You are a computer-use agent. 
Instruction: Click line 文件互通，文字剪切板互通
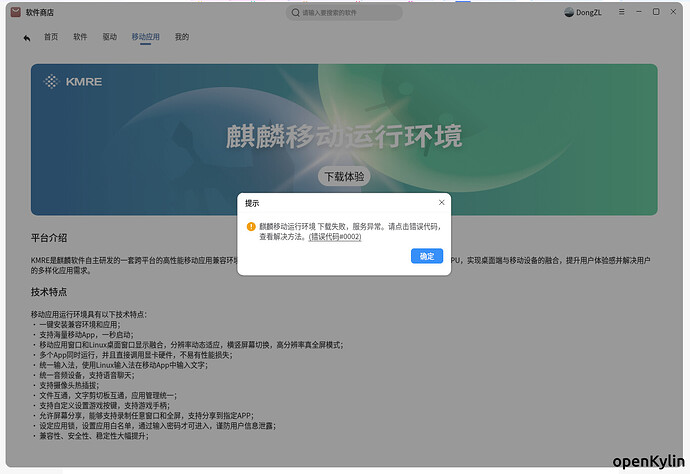pos(106,396)
